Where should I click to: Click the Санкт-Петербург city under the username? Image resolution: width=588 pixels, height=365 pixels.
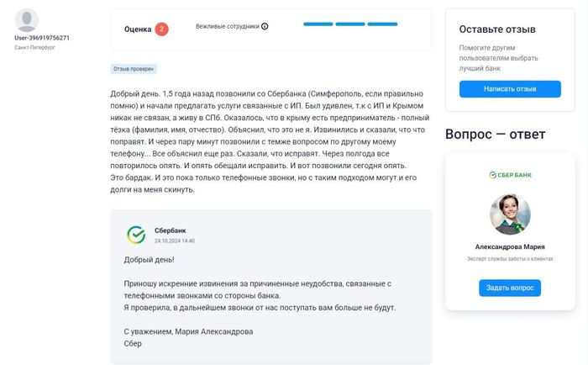coord(34,48)
